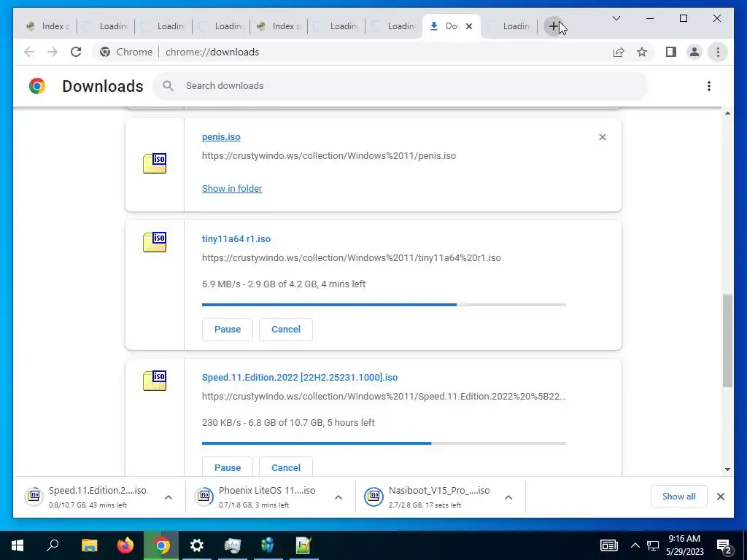The image size is (747, 560).
Task: Expand options for Speed.11.Edition download shelf item
Action: click(169, 497)
